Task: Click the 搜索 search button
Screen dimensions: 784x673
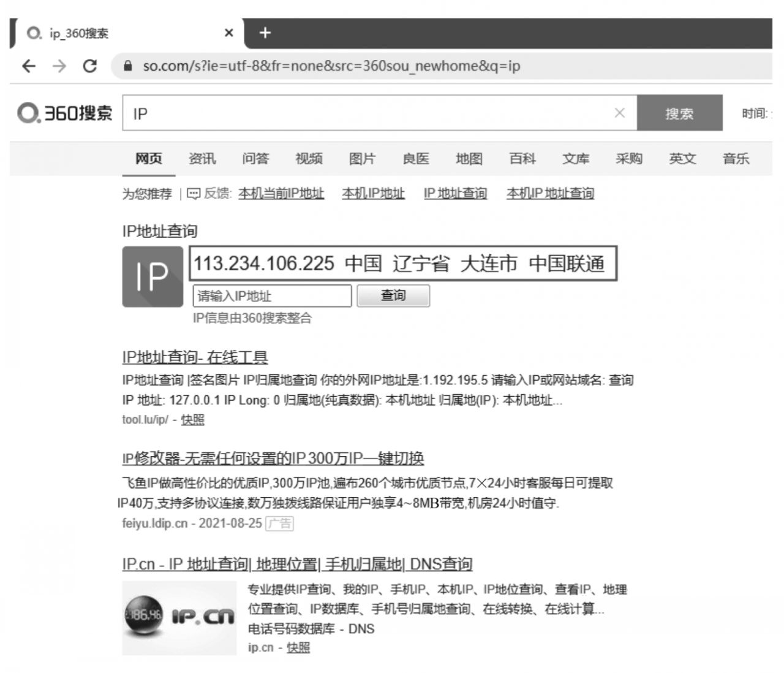Action: [679, 113]
